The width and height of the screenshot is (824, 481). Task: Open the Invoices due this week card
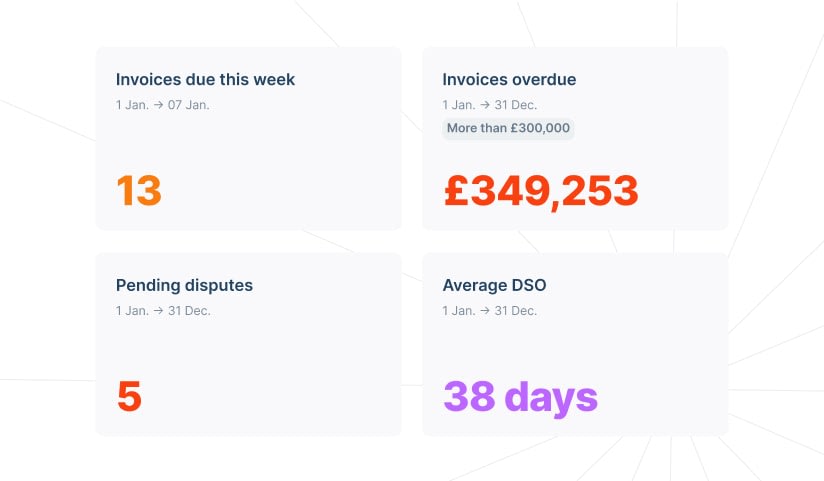click(x=249, y=138)
